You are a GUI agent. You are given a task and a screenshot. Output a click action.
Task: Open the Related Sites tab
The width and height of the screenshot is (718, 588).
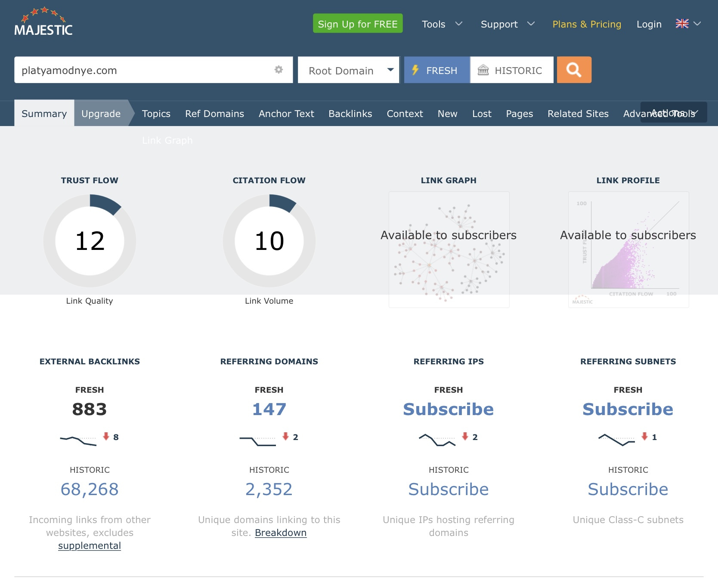[578, 114]
